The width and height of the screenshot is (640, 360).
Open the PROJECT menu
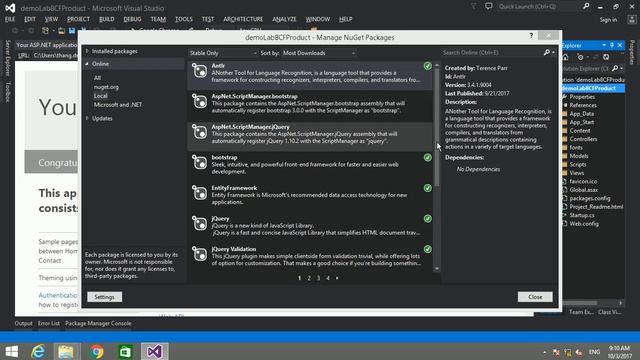coord(78,19)
